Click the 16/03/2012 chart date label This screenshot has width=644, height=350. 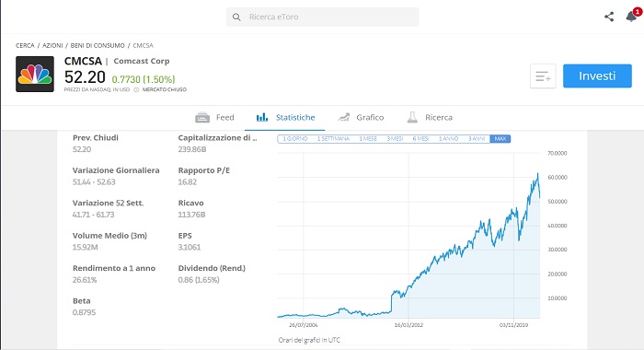[x=408, y=325]
